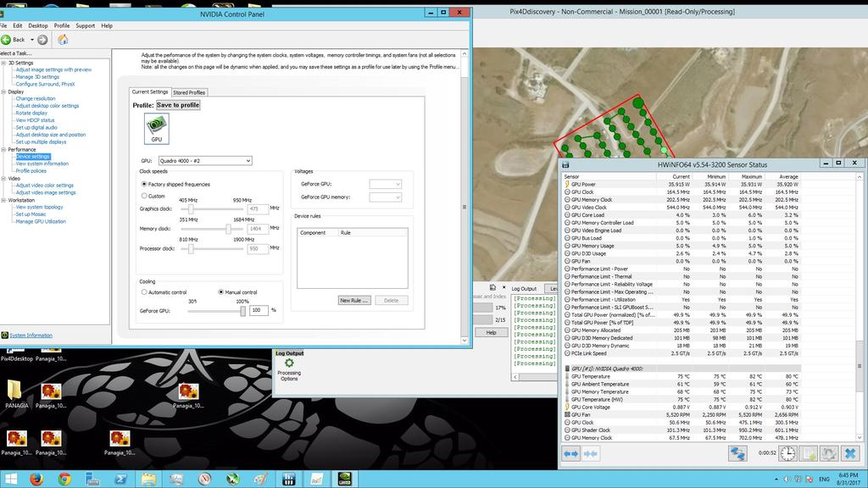Viewport: 868px width, 488px height.
Task: Click the New Rule button
Action: click(x=354, y=301)
